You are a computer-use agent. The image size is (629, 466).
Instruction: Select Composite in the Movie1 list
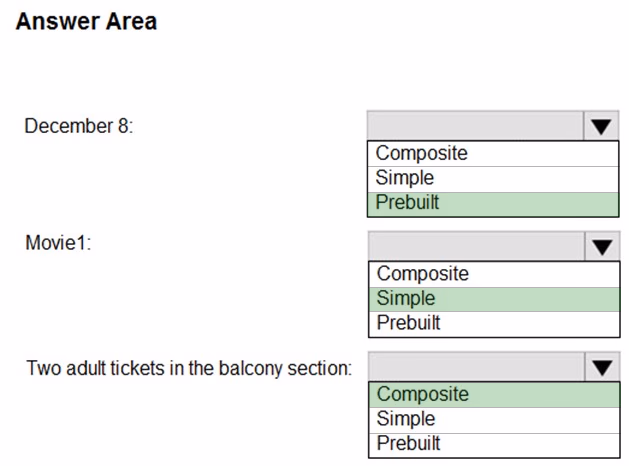click(x=494, y=274)
